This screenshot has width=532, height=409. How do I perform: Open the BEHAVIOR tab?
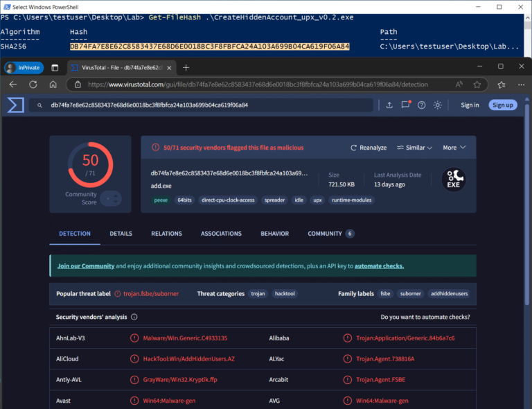pos(275,234)
